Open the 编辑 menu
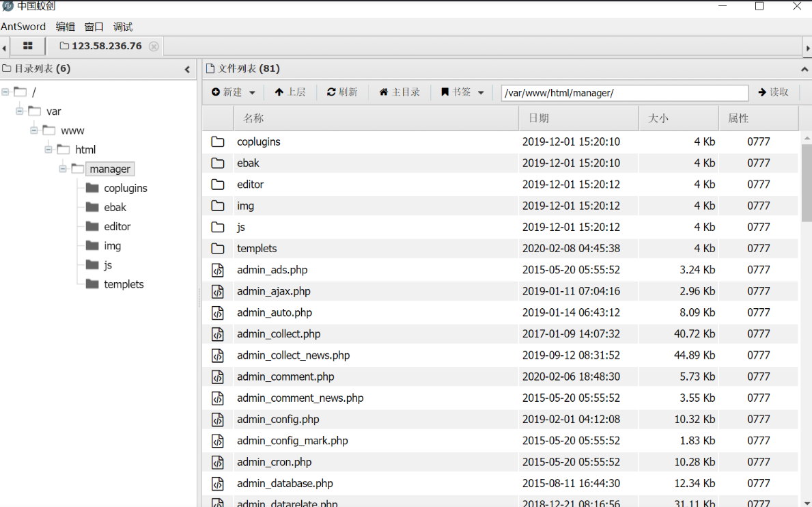This screenshot has width=812, height=507. coord(66,27)
